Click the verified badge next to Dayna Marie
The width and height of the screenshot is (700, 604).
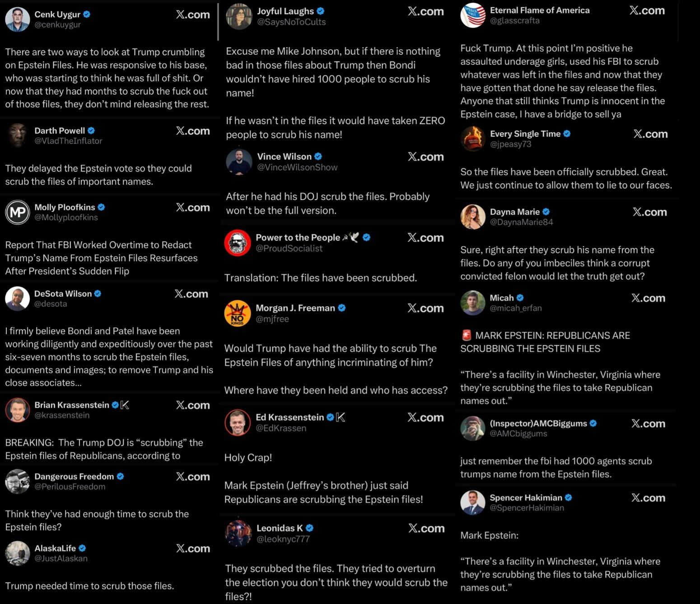click(546, 212)
